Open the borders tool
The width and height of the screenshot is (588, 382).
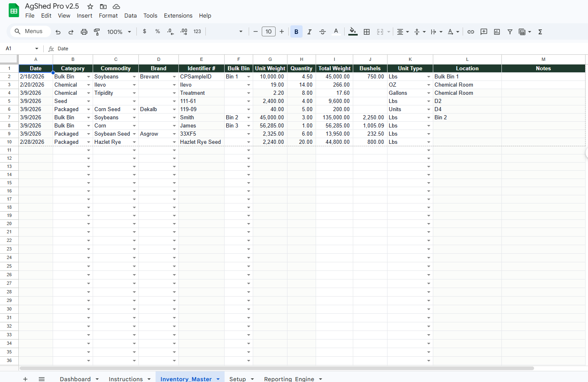[367, 32]
